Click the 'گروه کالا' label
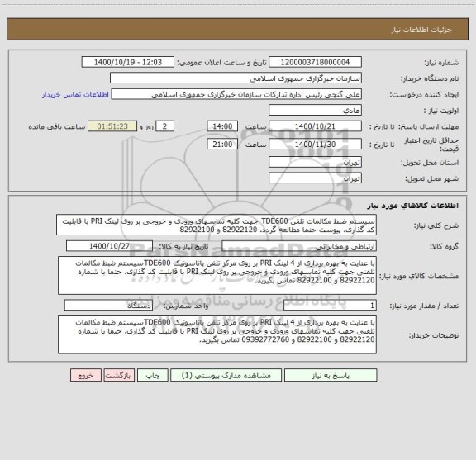This screenshot has width=476, height=460. [444, 246]
